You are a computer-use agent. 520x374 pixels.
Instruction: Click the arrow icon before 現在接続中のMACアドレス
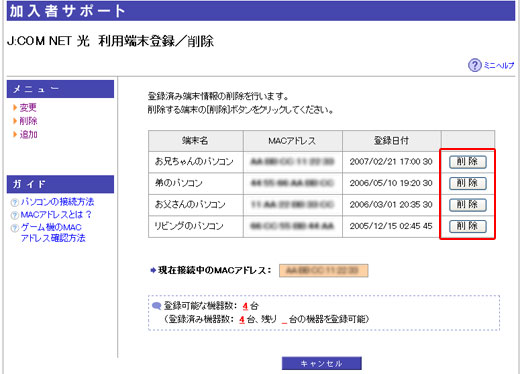pos(153,270)
